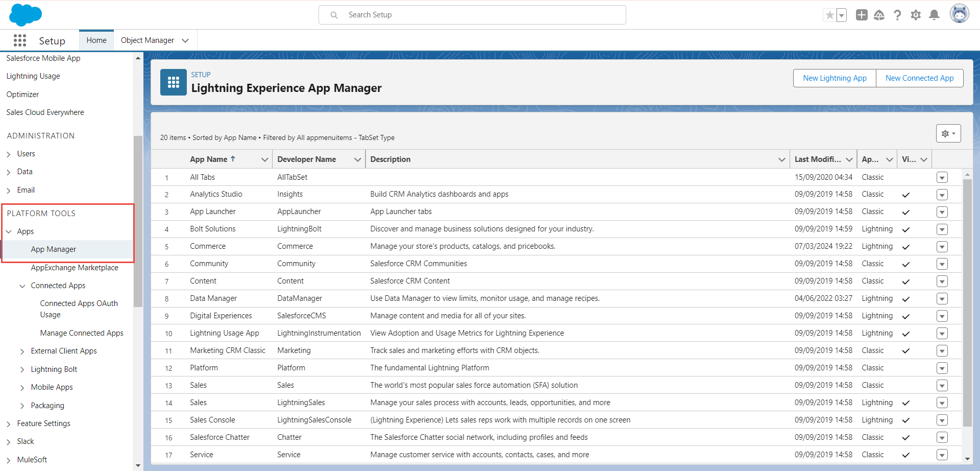980x471 pixels.
Task: Open Lightning Usage sidebar link
Action: [x=33, y=76]
